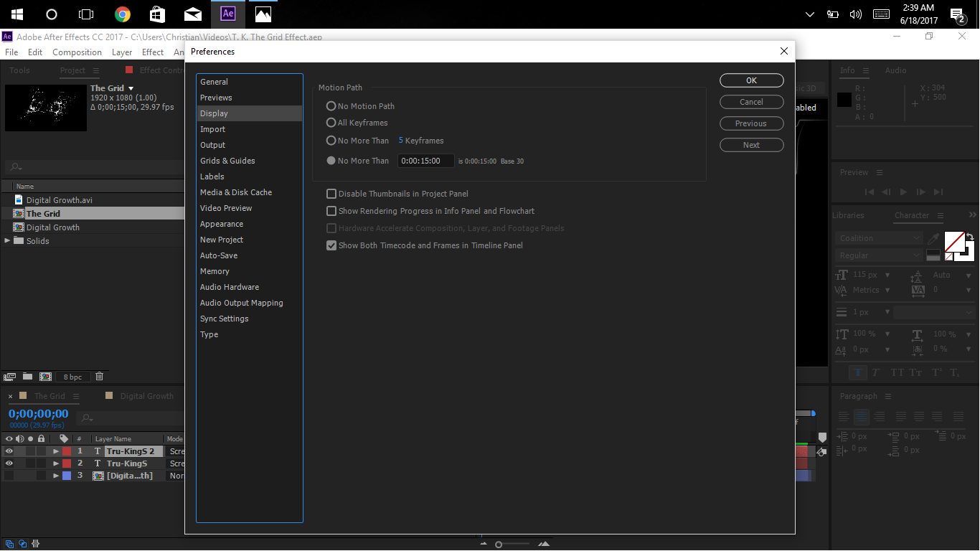This screenshot has height=551, width=980.
Task: Step to previous frame in Preview panel
Action: (886, 192)
